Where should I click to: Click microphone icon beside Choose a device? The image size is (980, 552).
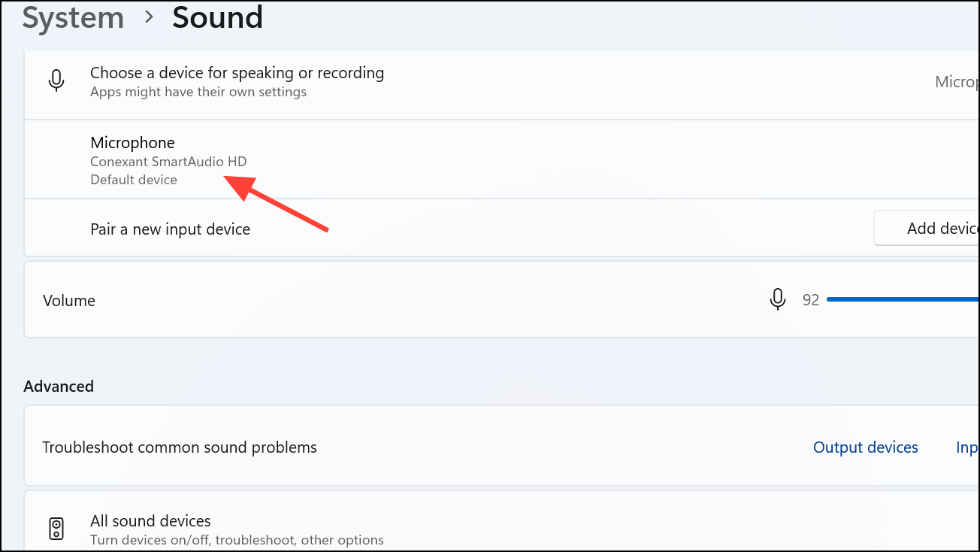(x=56, y=80)
